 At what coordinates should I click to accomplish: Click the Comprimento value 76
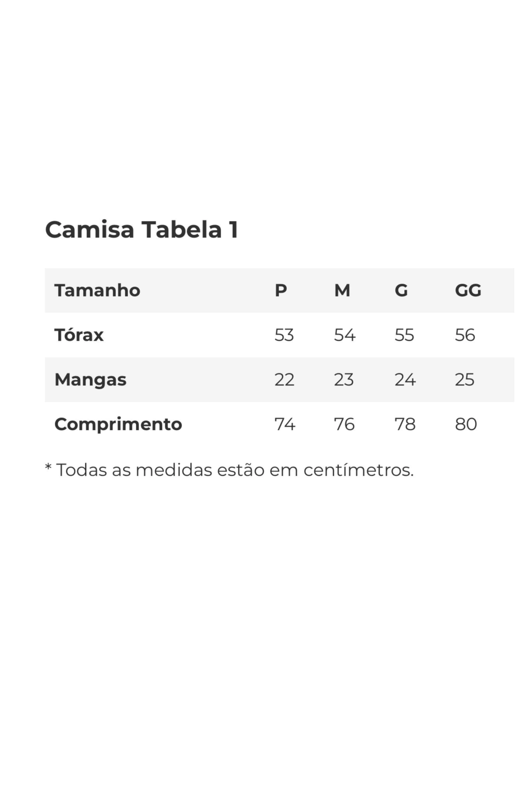[x=344, y=424]
